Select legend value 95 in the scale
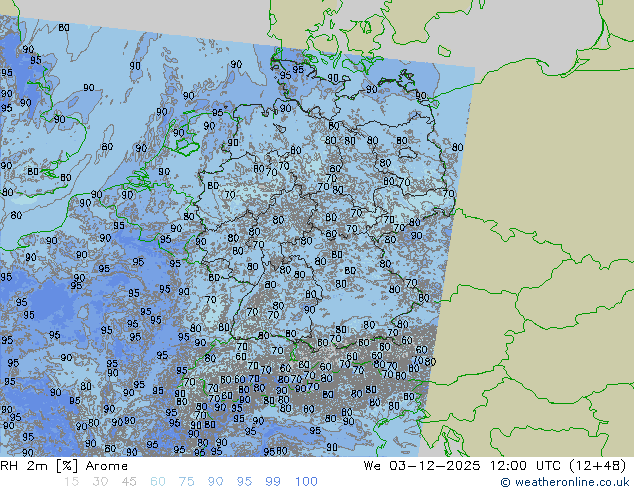This screenshot has height=490, width=634. pos(244,482)
